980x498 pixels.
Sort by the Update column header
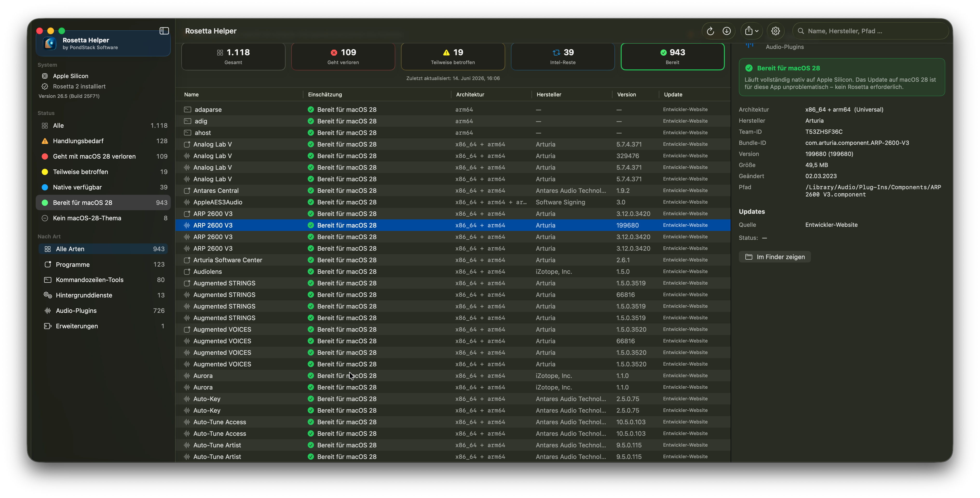[673, 95]
